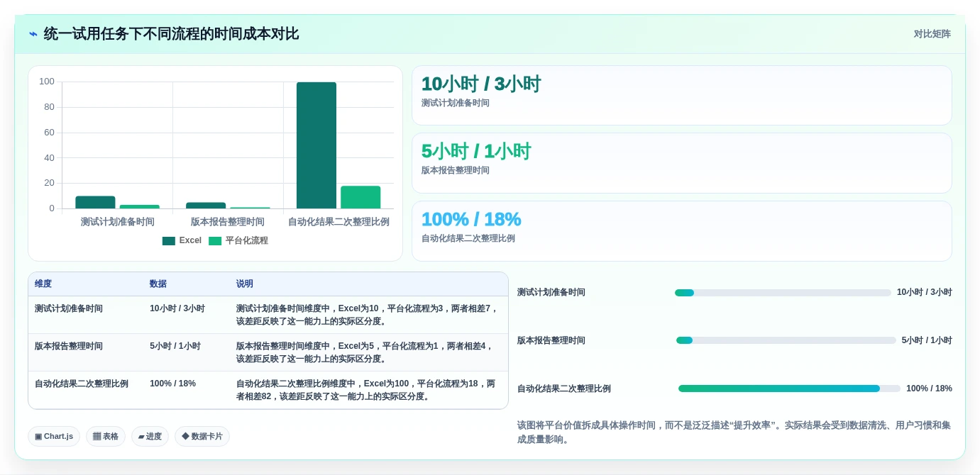Select the 100% / 18% data card
Image resolution: width=980 pixels, height=475 pixels.
pos(681,231)
